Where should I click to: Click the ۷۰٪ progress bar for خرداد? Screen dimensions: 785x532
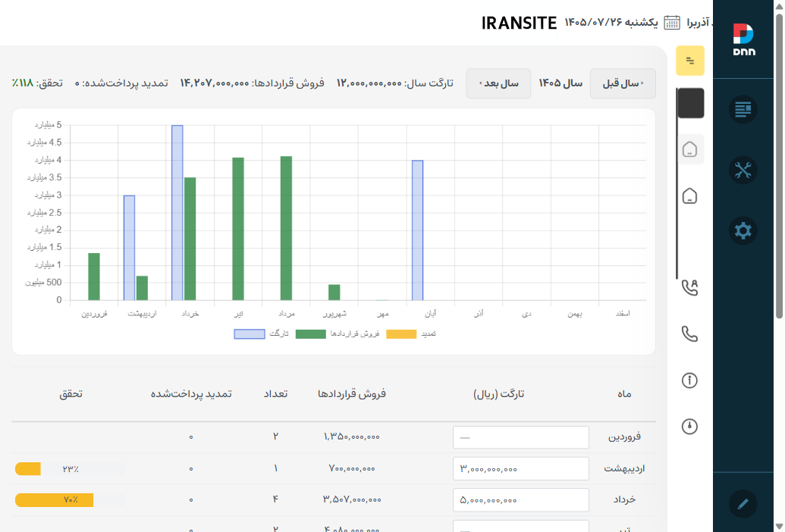tap(70, 500)
